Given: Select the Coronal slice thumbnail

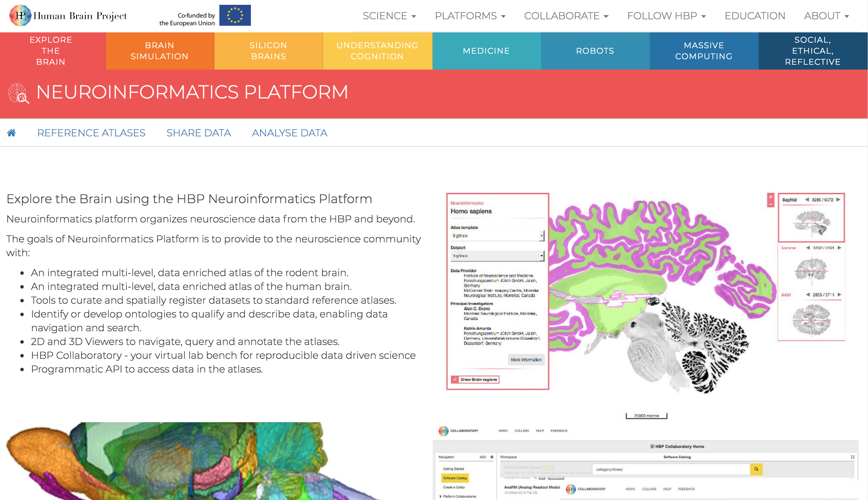Looking at the screenshot, I should click(x=811, y=269).
